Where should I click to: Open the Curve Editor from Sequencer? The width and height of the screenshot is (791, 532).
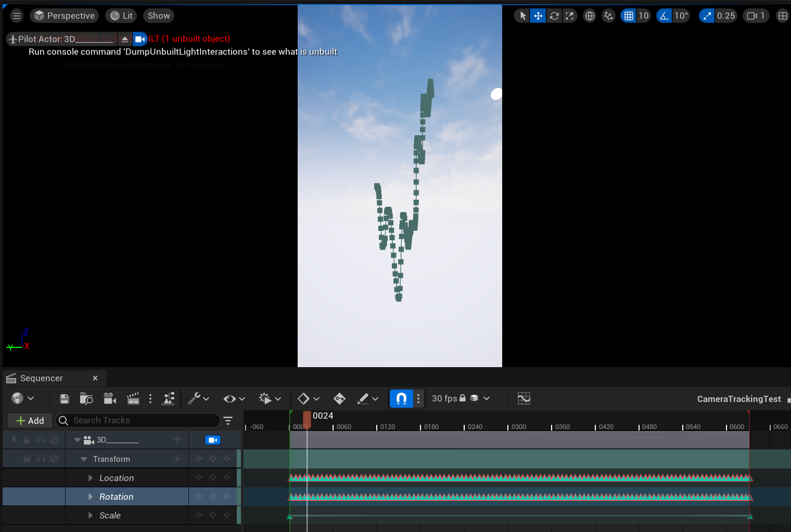(x=524, y=398)
